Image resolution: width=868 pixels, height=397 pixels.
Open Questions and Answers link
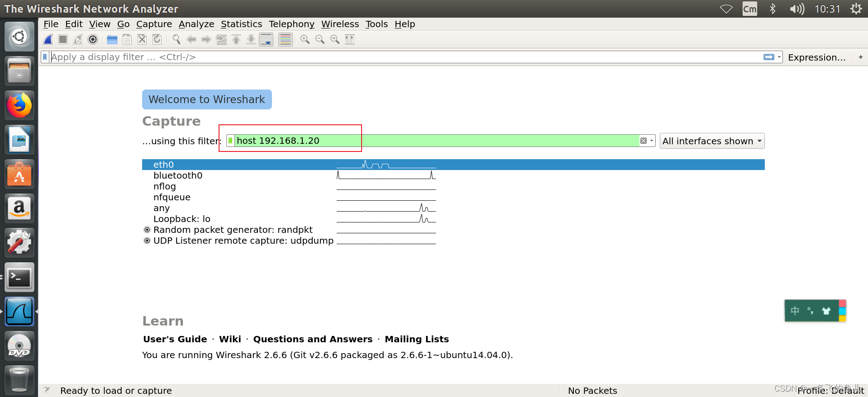[x=313, y=339]
